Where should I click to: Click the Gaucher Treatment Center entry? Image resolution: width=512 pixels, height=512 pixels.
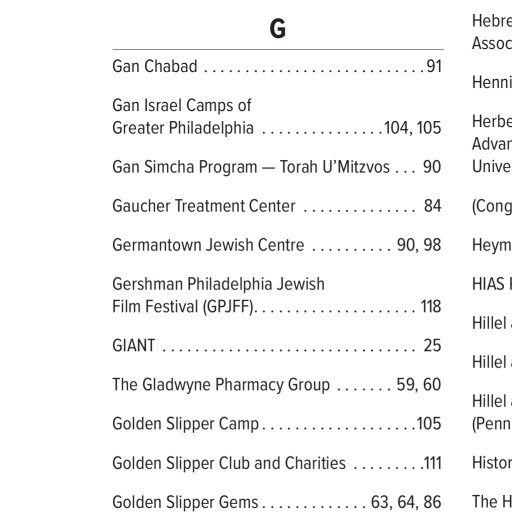[x=277, y=206]
